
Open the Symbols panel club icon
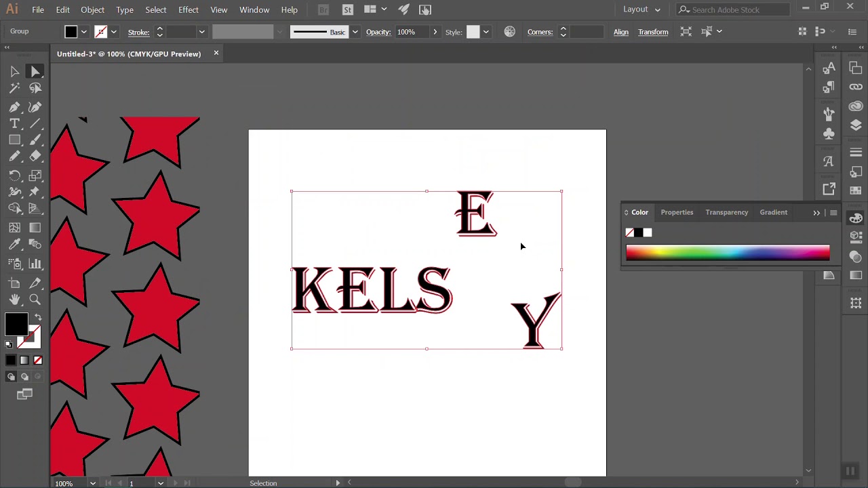click(829, 134)
